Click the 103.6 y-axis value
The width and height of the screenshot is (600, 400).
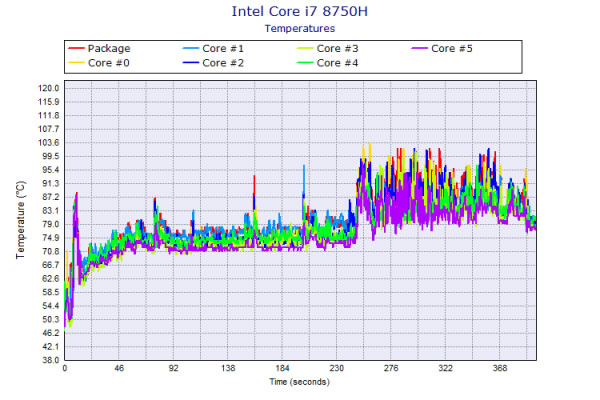49,143
